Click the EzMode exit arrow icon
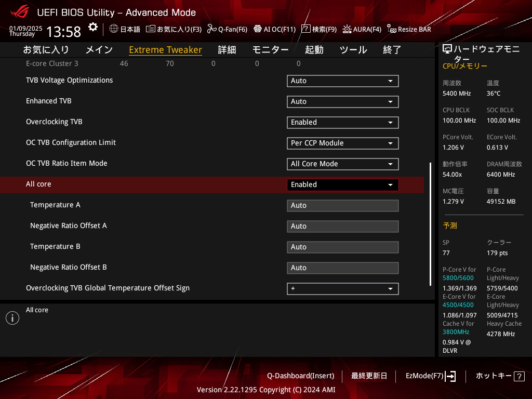Screen dimensions: 532x399 coord(450,376)
